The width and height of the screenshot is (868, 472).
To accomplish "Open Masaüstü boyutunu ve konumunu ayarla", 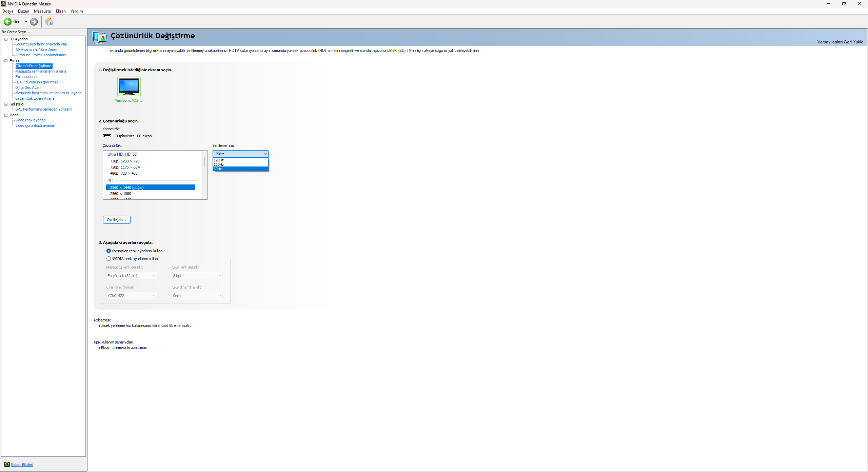I will click(48, 93).
